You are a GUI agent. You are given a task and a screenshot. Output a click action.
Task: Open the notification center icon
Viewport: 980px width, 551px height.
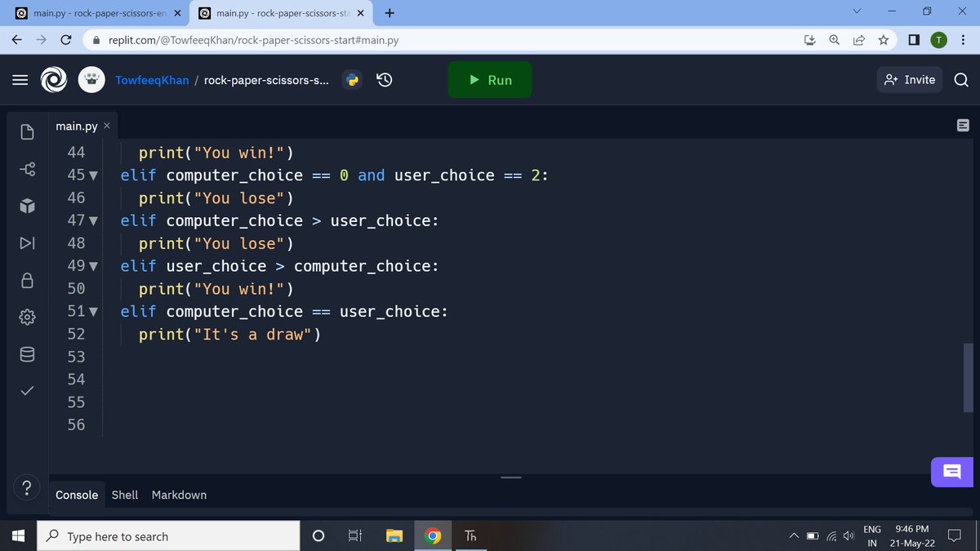coord(954,536)
